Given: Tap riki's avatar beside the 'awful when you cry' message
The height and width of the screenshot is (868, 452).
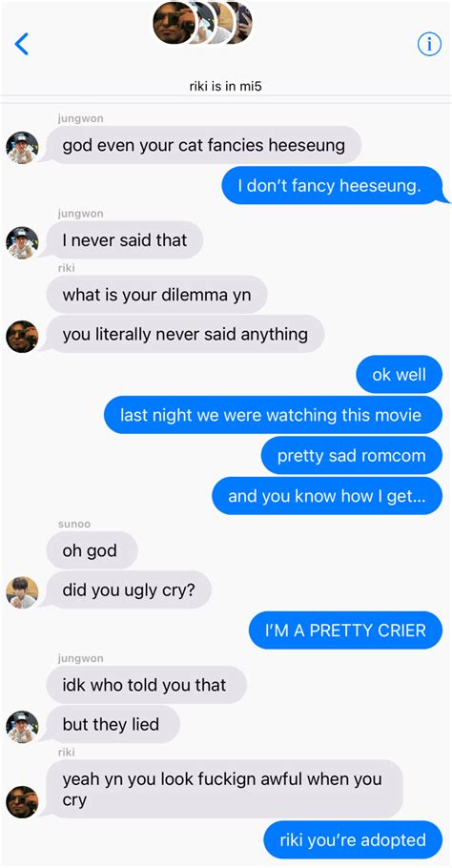Looking at the screenshot, I should (x=22, y=801).
